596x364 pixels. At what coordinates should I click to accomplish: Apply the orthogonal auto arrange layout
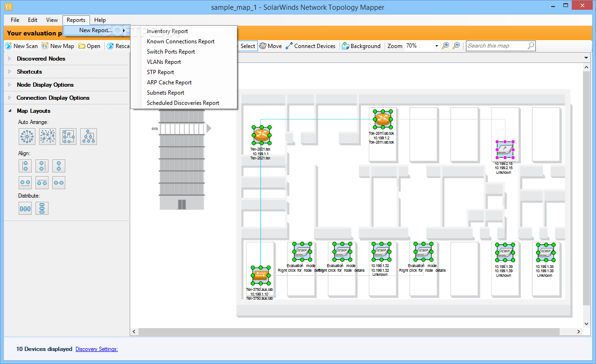tap(68, 136)
